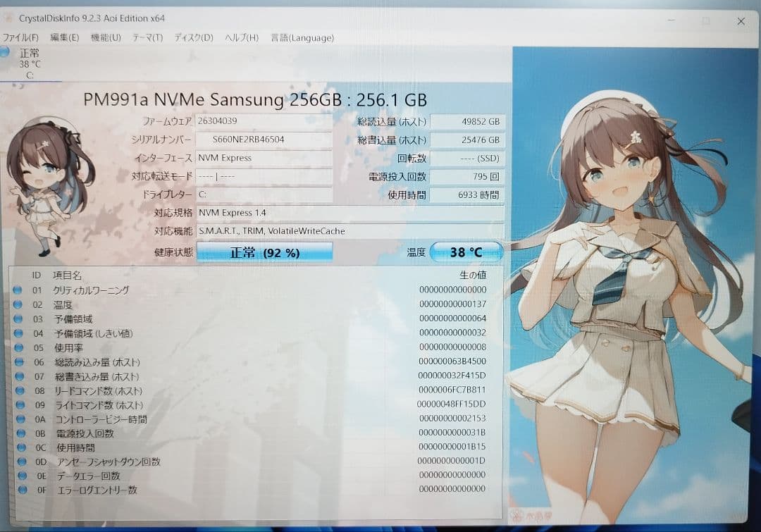Click the blue 38 °C temperature badge
Viewport: 761px width, 532px height.
tap(466, 252)
